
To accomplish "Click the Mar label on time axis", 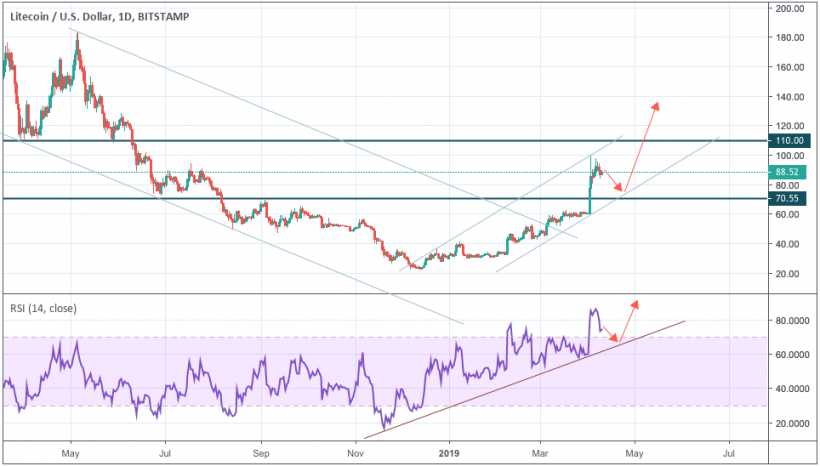I will pos(540,453).
